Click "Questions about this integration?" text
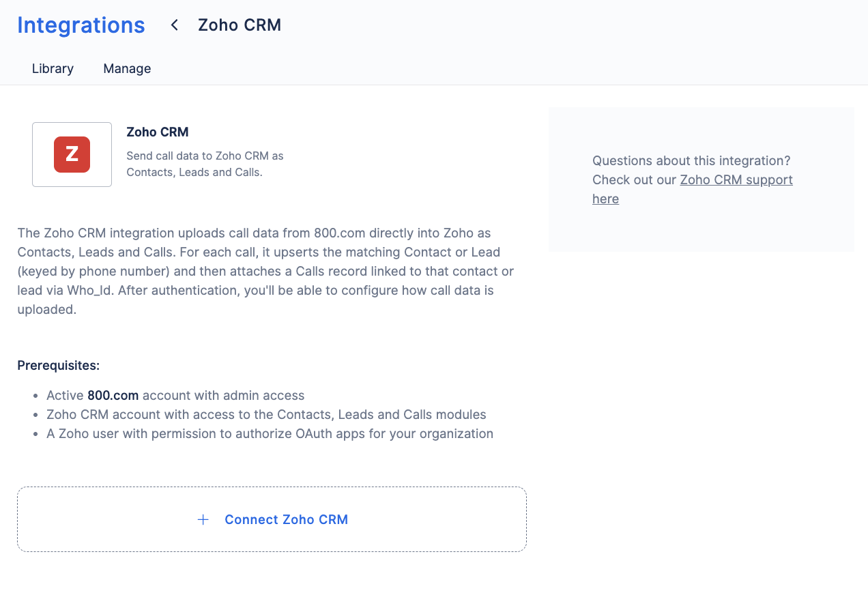 tap(691, 161)
